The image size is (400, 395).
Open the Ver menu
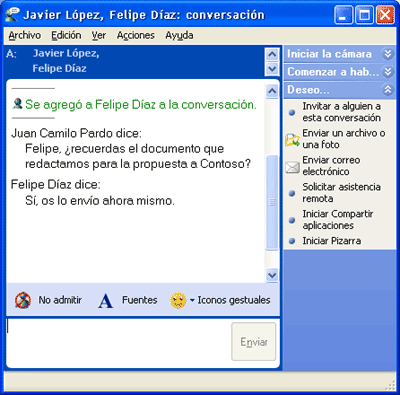pos(99,35)
